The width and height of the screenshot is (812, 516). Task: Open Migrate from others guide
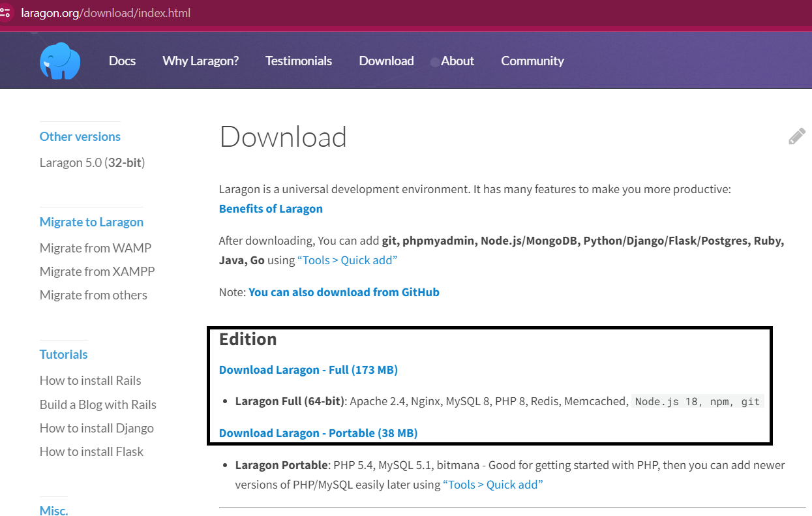coord(93,295)
